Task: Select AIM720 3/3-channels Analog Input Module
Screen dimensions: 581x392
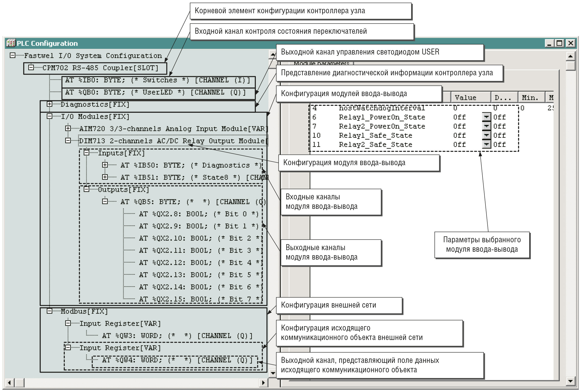Action: [x=173, y=129]
